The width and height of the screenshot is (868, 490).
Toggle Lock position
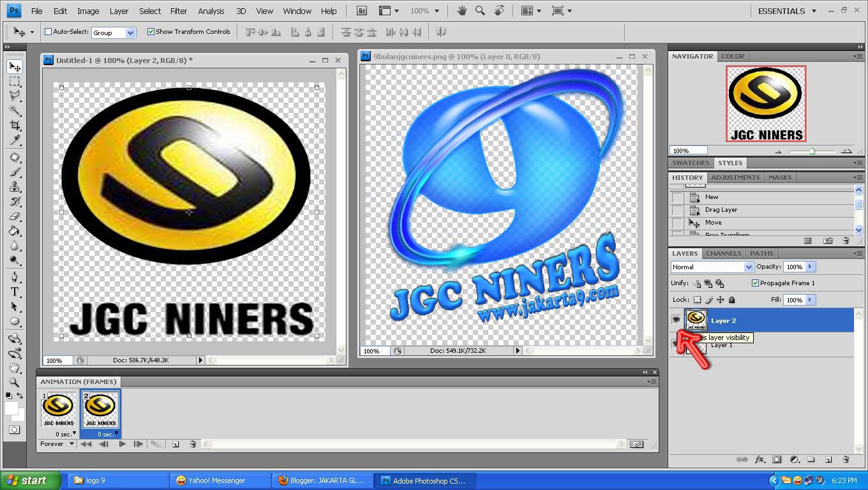coord(721,300)
